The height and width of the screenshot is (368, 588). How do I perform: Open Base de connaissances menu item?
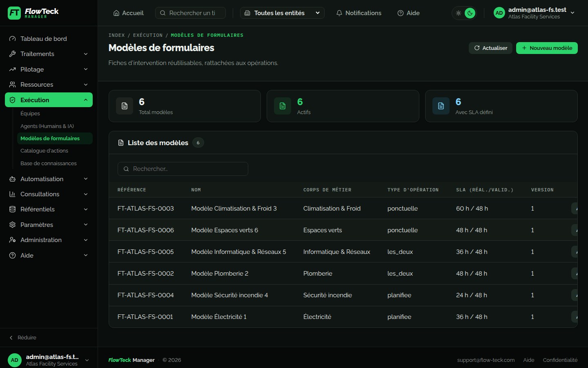(49, 164)
